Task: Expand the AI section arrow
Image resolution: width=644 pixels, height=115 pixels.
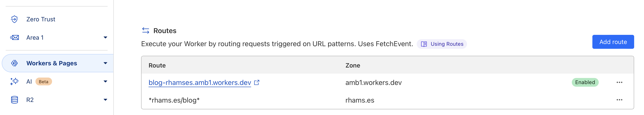Action: (105, 81)
